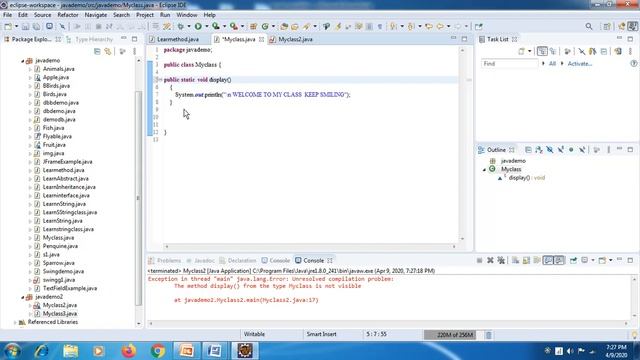This screenshot has width=640, height=360.
Task: Open the File menu
Action: pos(7,15)
